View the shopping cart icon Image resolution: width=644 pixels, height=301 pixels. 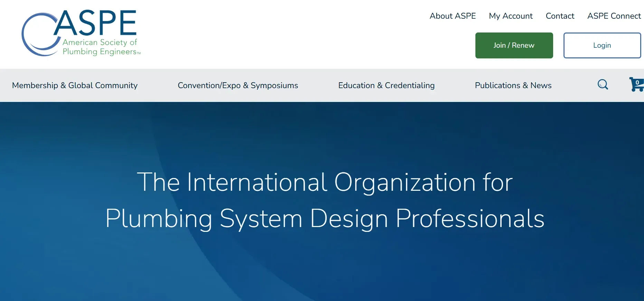pyautogui.click(x=637, y=84)
